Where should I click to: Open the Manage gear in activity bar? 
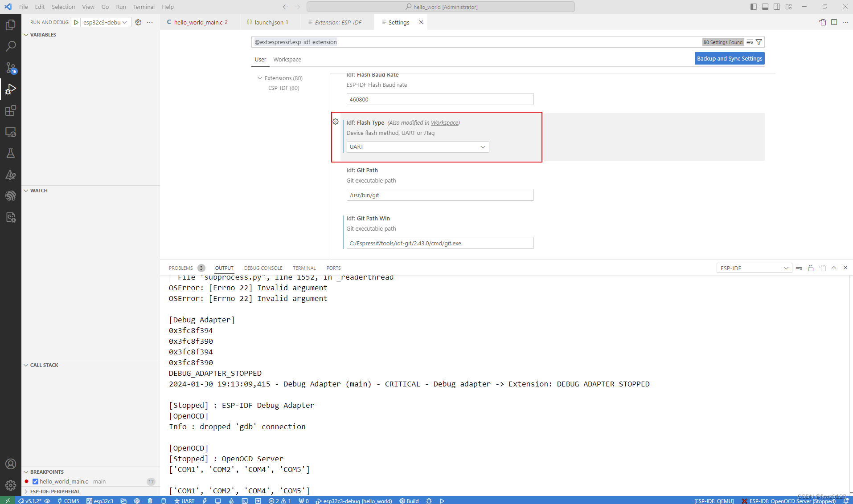(x=11, y=485)
